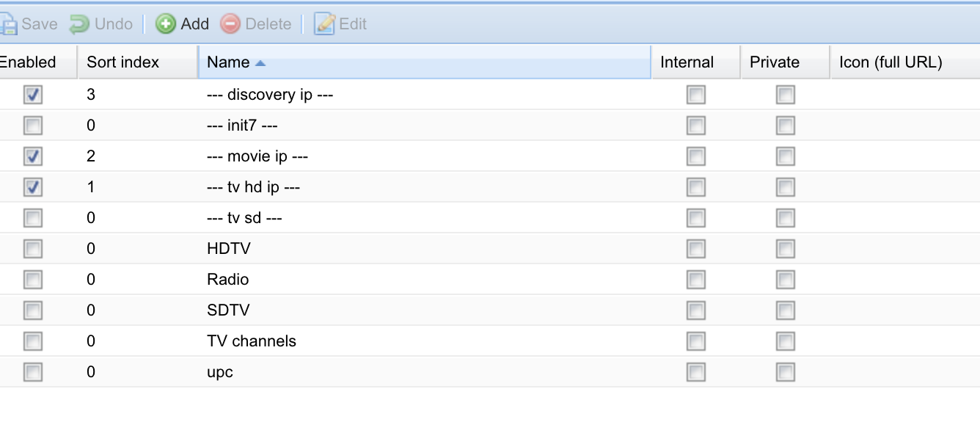The image size is (980, 433).
Task: Click the Name column sort arrow
Action: pyautogui.click(x=260, y=63)
